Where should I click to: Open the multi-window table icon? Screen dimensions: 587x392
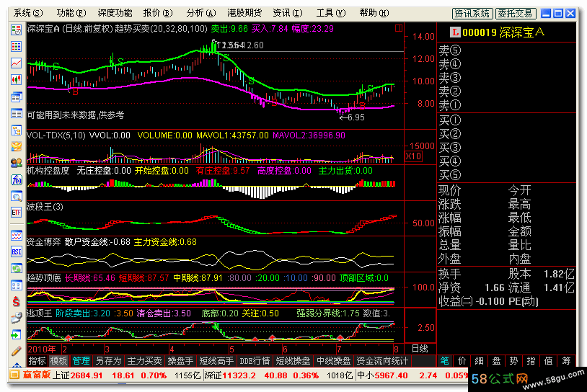(x=16, y=97)
